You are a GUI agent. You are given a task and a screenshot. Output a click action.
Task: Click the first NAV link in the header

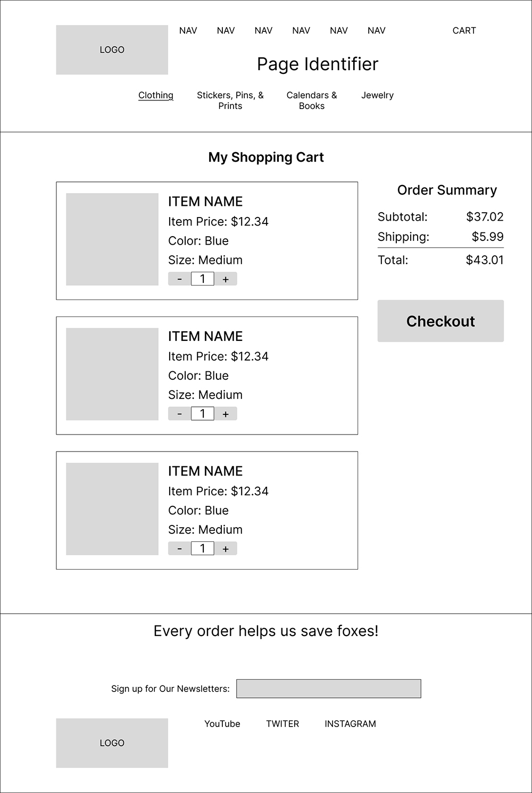[188, 30]
